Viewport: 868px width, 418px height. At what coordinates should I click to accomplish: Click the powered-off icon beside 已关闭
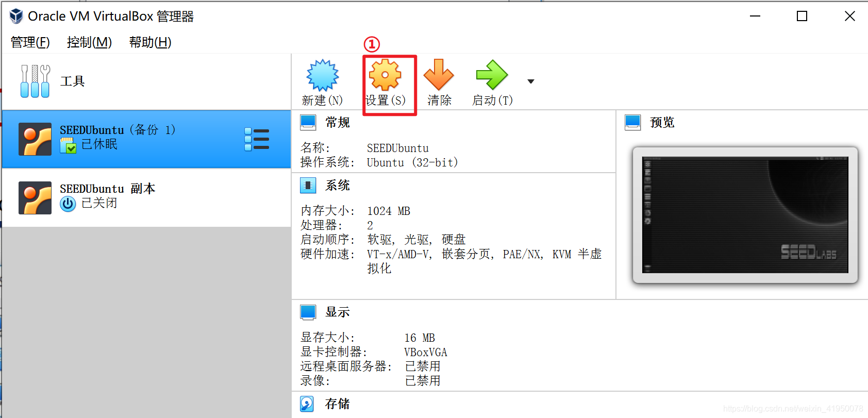[x=68, y=204]
